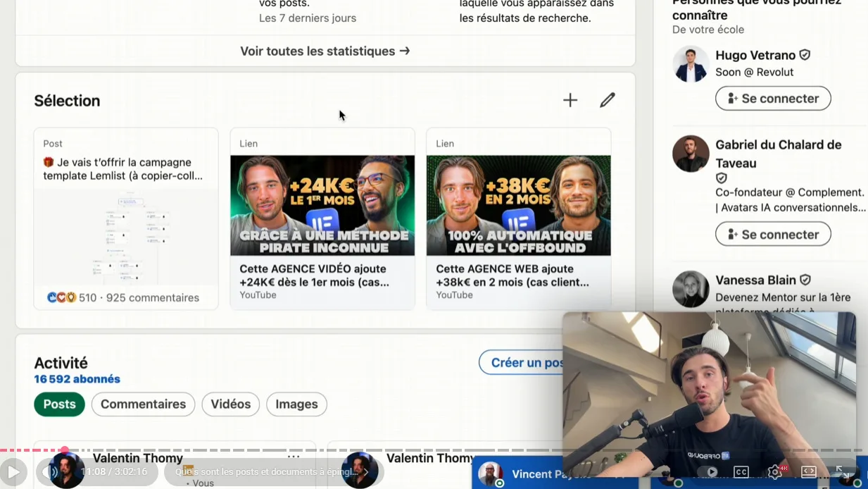Open Vanessa Blain's profile picture
Screen dimensions: 868x489
[691, 289]
